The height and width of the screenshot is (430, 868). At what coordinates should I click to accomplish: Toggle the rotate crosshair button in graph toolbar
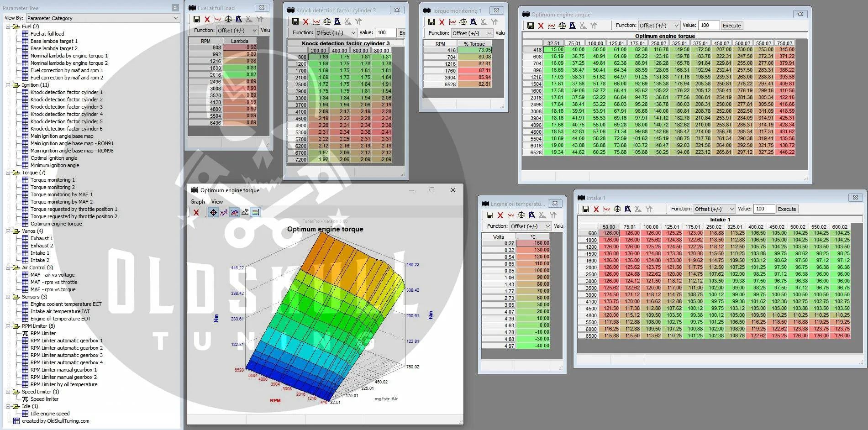[x=213, y=212]
